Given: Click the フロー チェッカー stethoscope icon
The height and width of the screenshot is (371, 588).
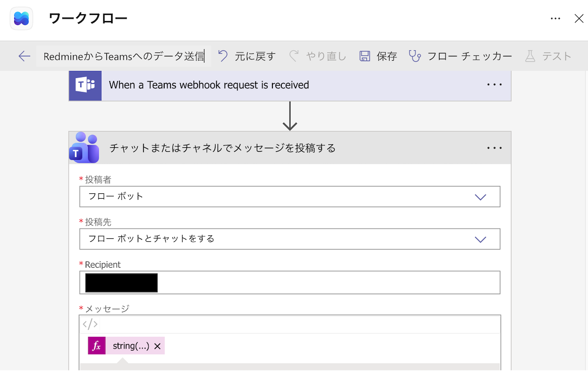Looking at the screenshot, I should click(415, 56).
